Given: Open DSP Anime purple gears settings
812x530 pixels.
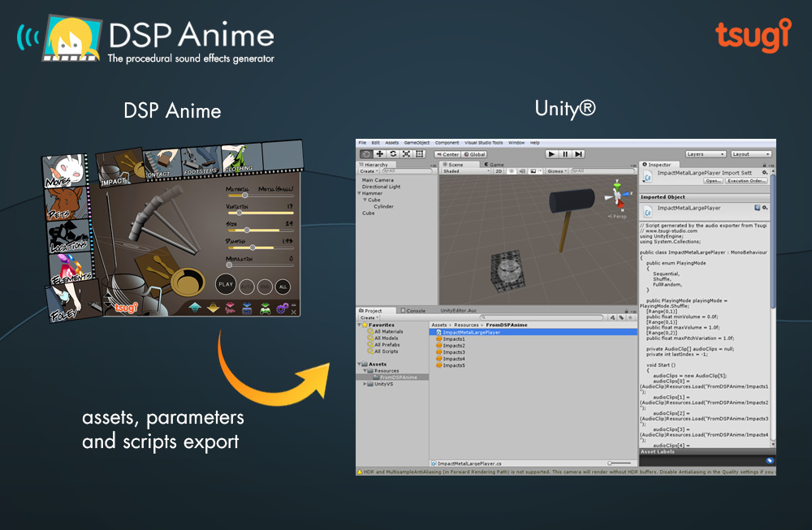Looking at the screenshot, I should click(x=283, y=308).
